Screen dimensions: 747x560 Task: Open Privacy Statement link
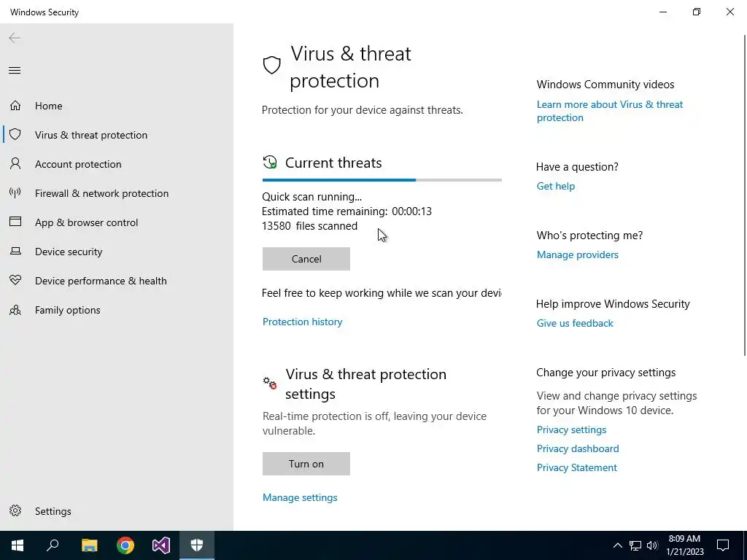coord(576,467)
